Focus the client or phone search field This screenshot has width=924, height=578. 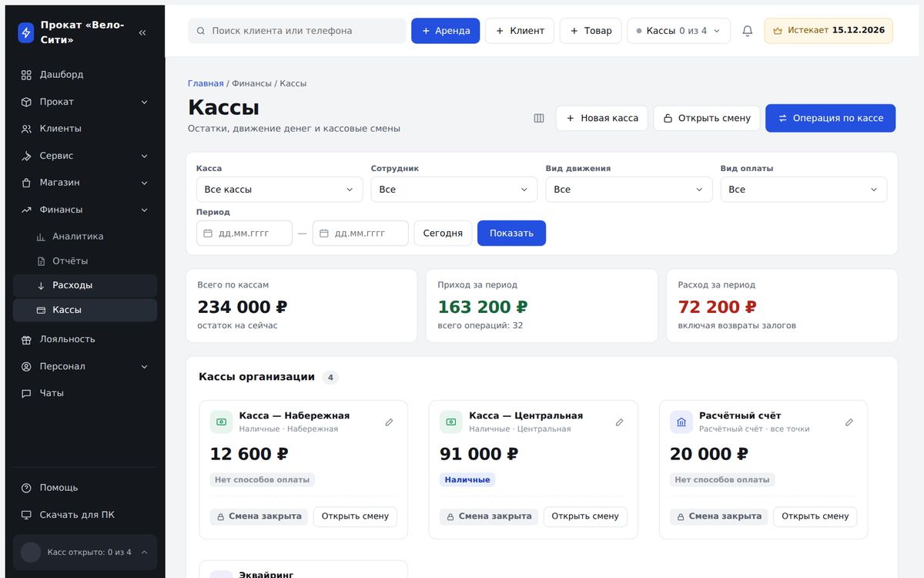pyautogui.click(x=296, y=31)
